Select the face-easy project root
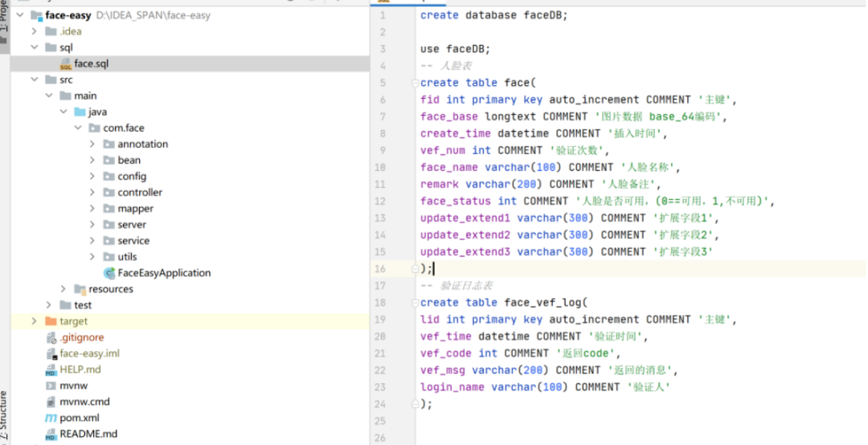Screen dimensions: 868x445 [68, 15]
